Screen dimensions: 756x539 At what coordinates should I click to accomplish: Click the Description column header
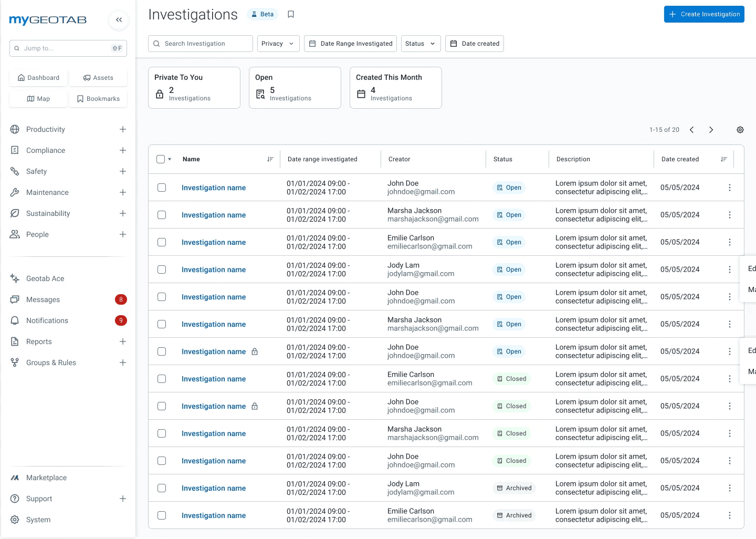tap(573, 159)
